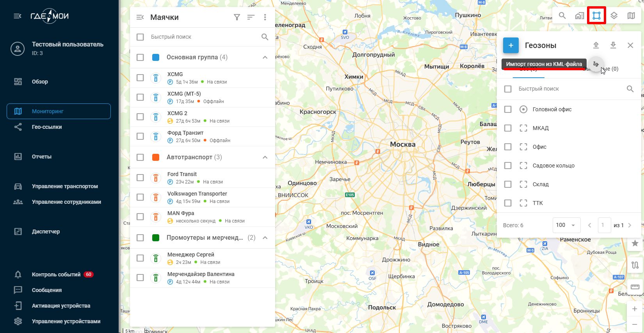Collapse the Автотранспорт group

[265, 157]
